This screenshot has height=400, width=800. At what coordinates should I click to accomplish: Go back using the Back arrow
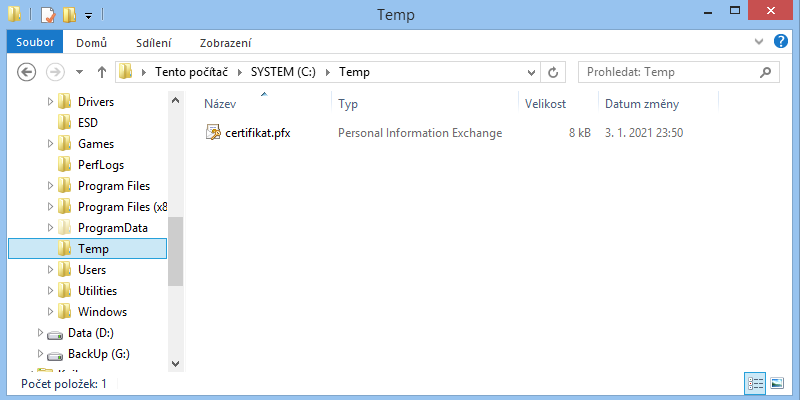click(x=27, y=72)
